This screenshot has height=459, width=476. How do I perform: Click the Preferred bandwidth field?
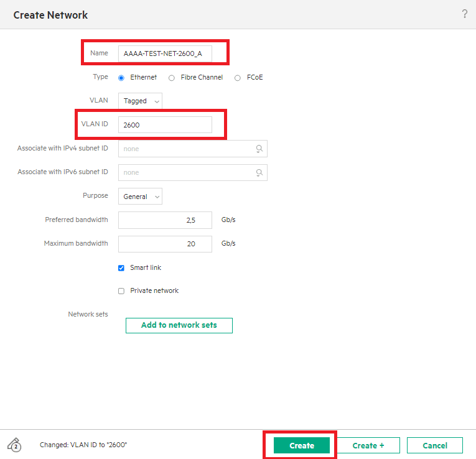(x=165, y=220)
